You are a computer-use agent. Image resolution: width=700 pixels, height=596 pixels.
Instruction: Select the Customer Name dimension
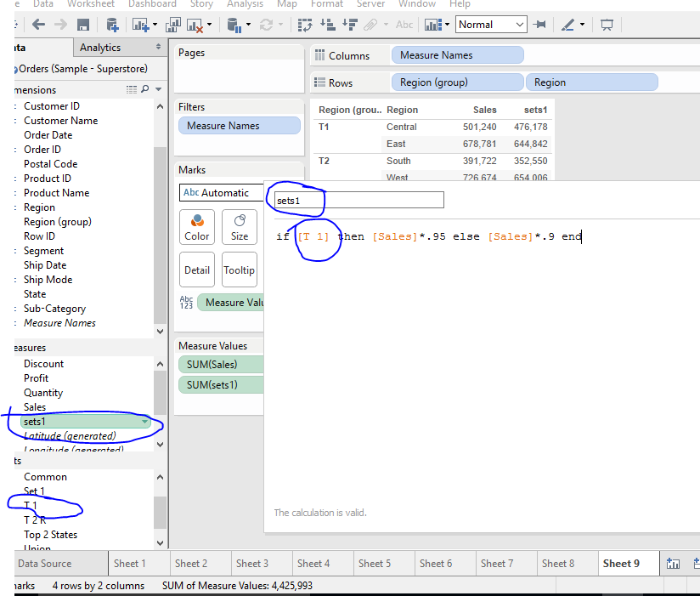point(60,121)
